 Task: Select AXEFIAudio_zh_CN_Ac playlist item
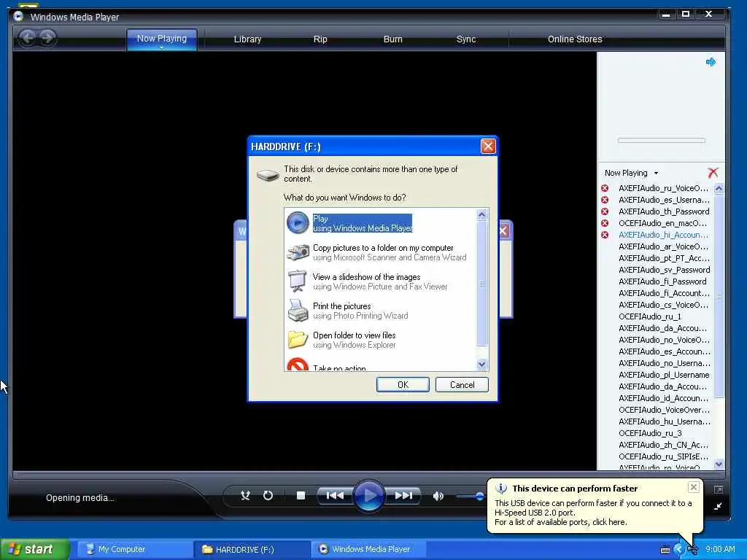click(x=663, y=445)
